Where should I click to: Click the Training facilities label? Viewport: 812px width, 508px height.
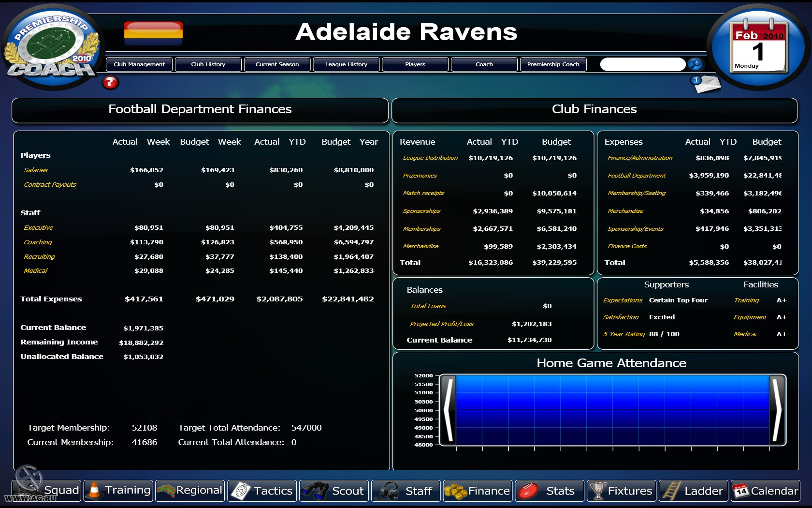point(746,300)
